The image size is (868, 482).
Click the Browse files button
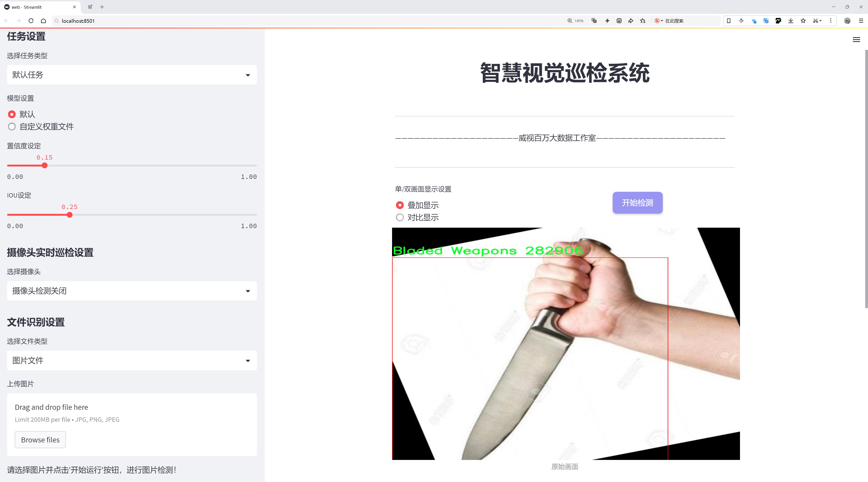[40, 439]
